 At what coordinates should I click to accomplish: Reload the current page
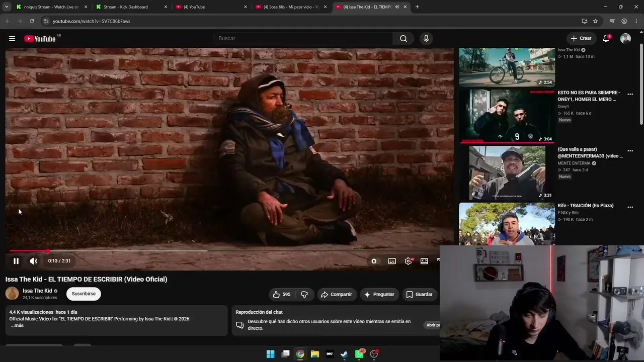32,21
